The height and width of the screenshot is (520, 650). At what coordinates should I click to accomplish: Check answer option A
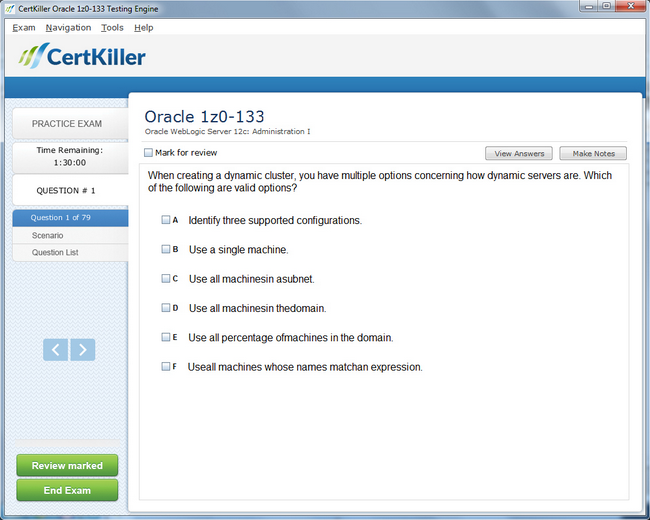(x=165, y=220)
